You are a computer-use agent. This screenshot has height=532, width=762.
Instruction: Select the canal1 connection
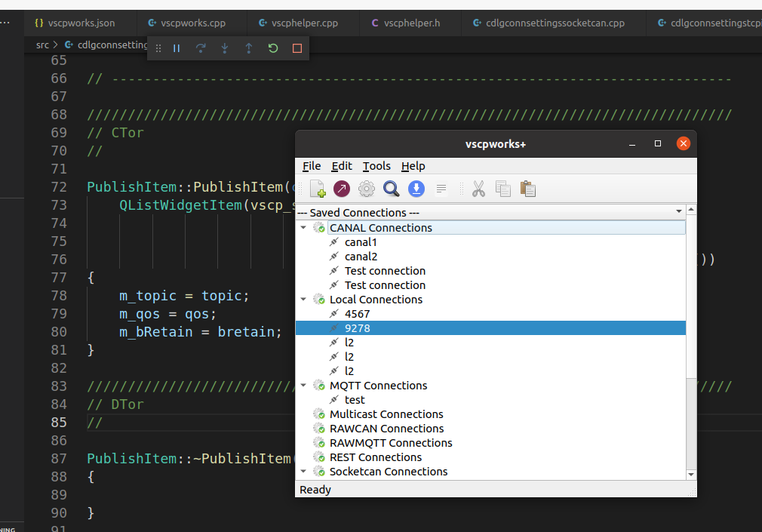click(361, 242)
